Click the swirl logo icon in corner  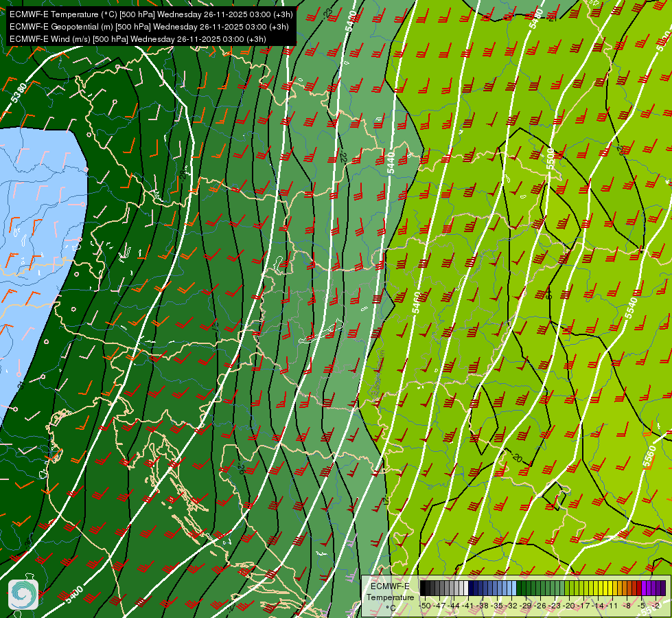[x=23, y=595]
